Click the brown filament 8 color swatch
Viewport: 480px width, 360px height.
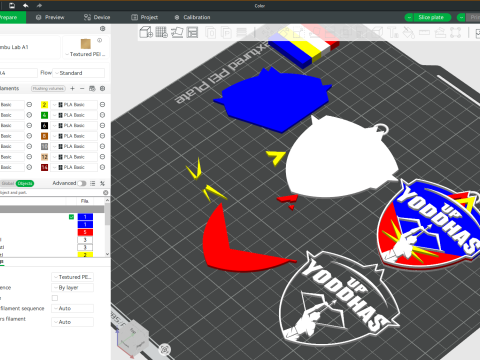(x=44, y=136)
